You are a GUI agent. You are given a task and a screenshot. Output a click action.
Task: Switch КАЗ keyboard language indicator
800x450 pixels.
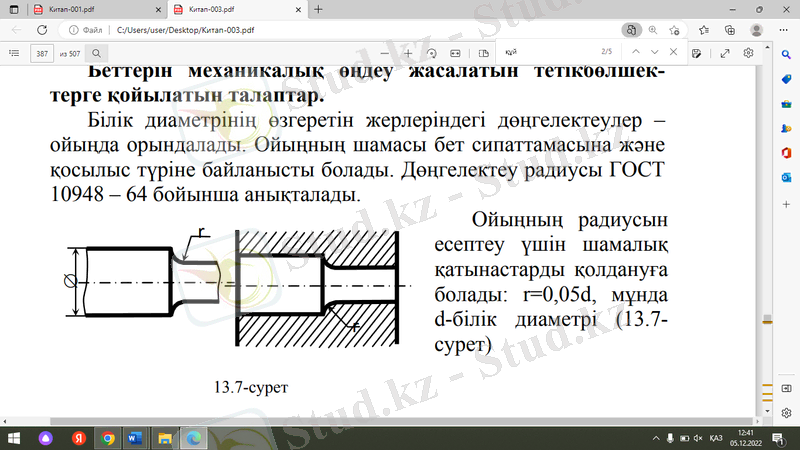point(715,438)
